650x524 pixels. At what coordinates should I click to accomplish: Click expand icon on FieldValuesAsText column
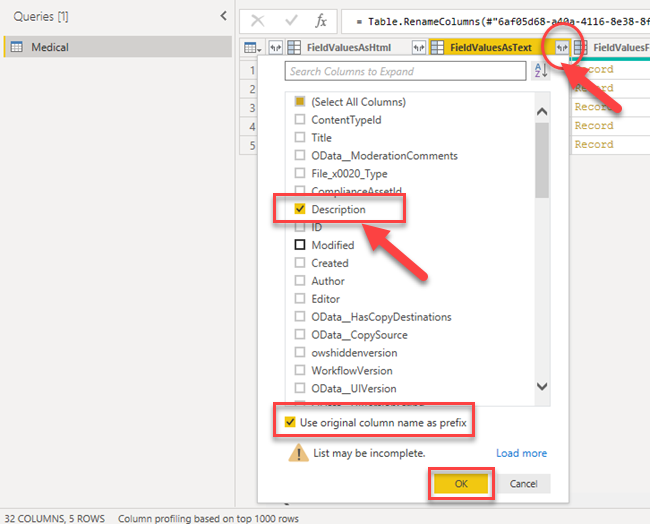pos(562,48)
